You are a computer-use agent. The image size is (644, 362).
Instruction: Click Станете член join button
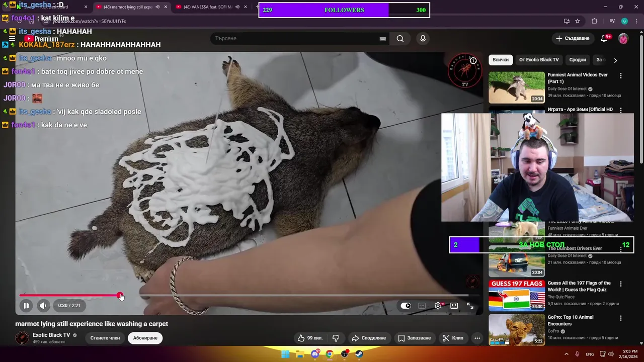coord(105,338)
